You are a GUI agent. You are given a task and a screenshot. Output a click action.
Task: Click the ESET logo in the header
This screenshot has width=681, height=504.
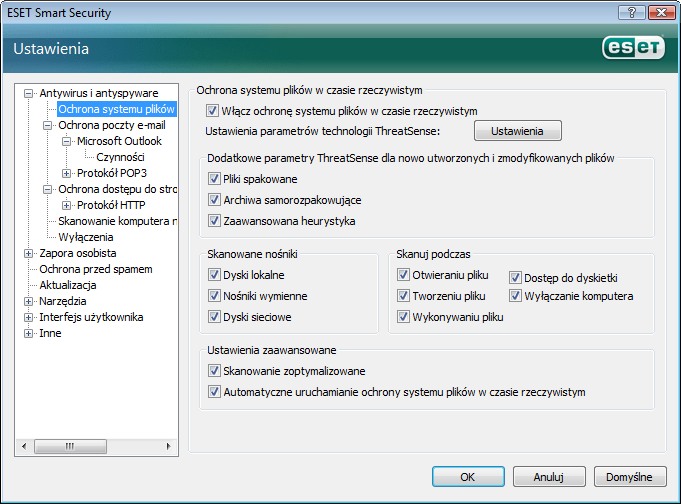(x=633, y=48)
